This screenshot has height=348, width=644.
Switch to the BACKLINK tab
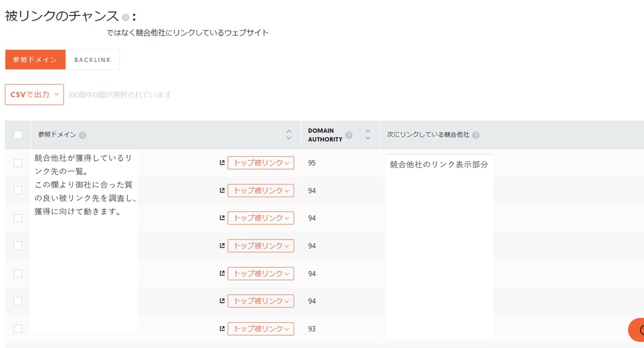92,60
